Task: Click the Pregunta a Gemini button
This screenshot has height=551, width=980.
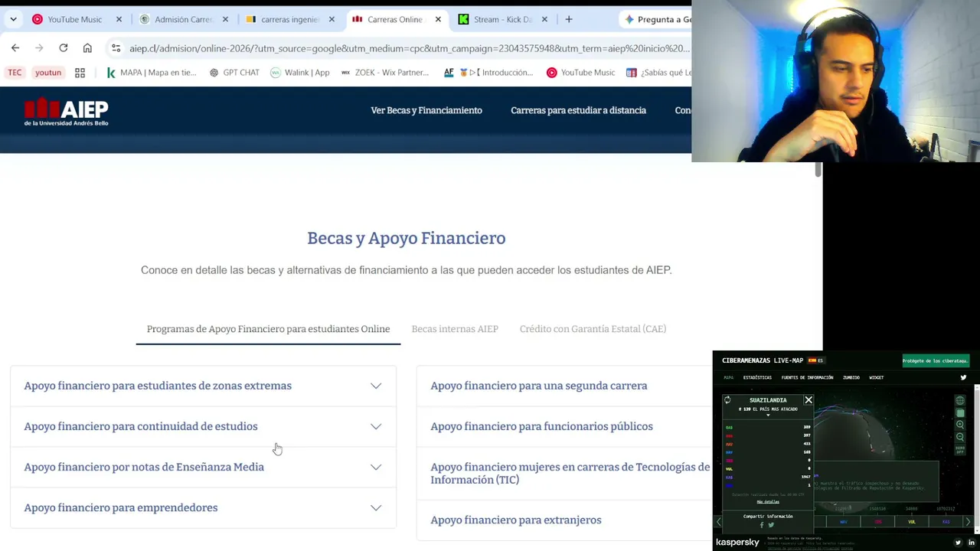Action: (x=656, y=19)
